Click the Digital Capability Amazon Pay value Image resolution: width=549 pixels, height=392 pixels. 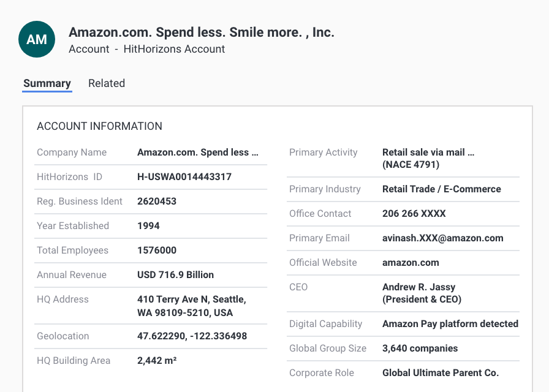point(450,324)
